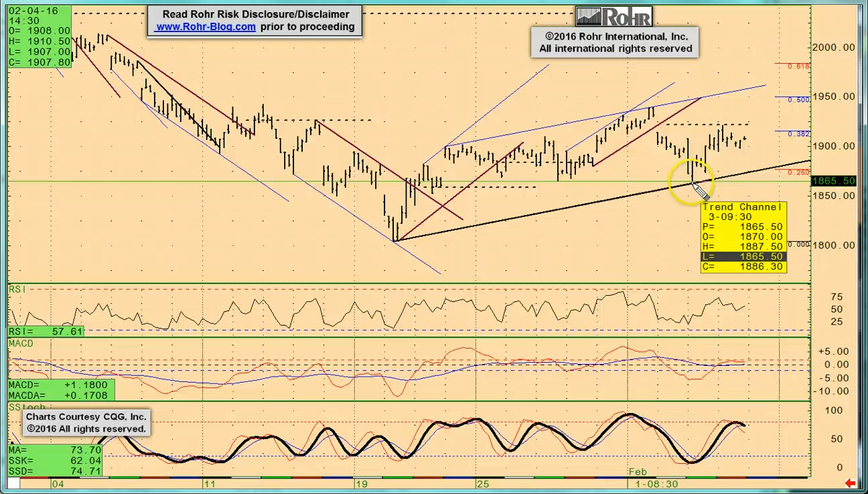Click the Trend Channel tooltip header
Image resolution: width=868 pixels, height=494 pixels.
point(742,207)
